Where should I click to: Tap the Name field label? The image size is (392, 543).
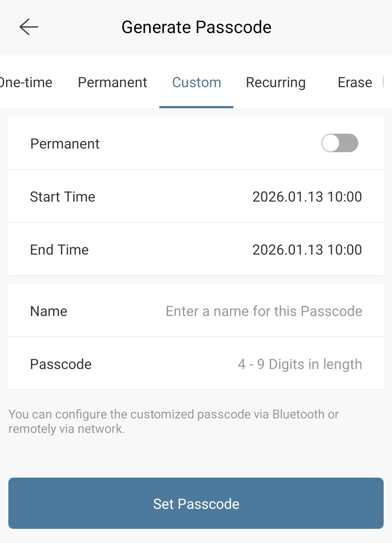point(49,311)
